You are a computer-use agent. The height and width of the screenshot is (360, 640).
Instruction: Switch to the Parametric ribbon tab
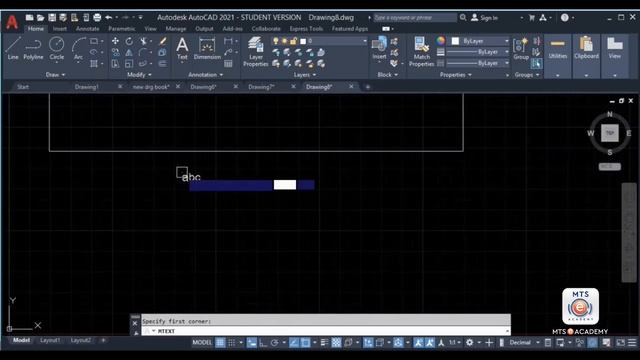pyautogui.click(x=122, y=29)
